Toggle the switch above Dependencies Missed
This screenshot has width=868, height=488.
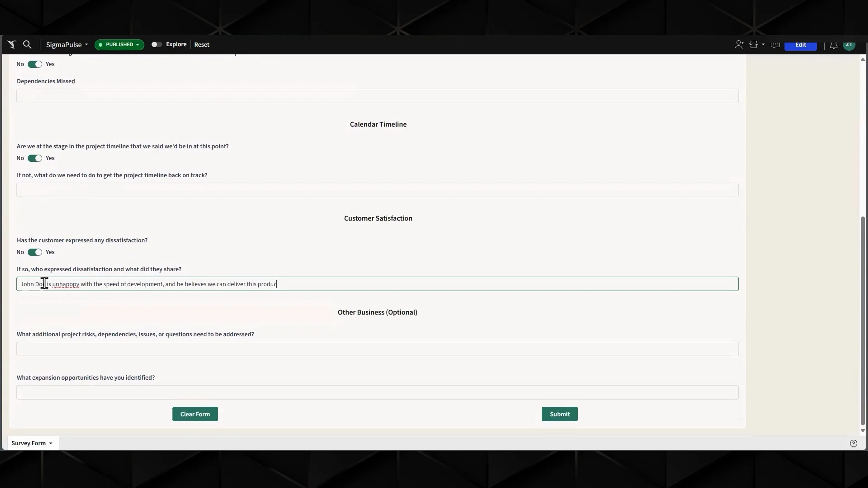pos(35,64)
